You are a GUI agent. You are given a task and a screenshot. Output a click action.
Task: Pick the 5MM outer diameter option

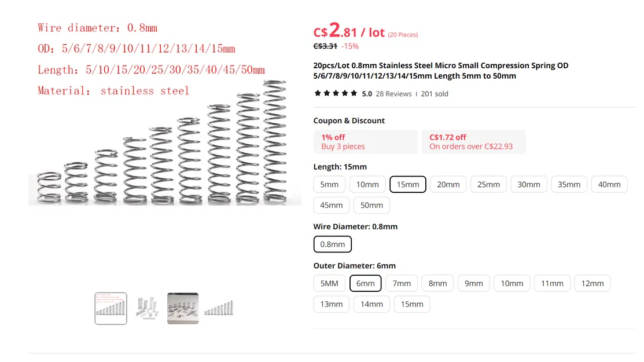pyautogui.click(x=329, y=284)
